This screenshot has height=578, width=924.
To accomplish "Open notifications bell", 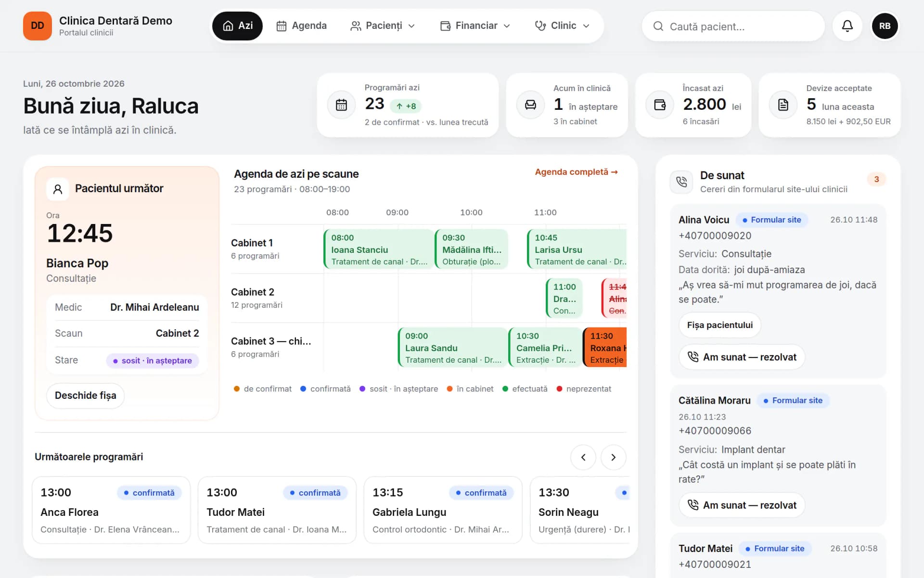I will click(x=847, y=26).
